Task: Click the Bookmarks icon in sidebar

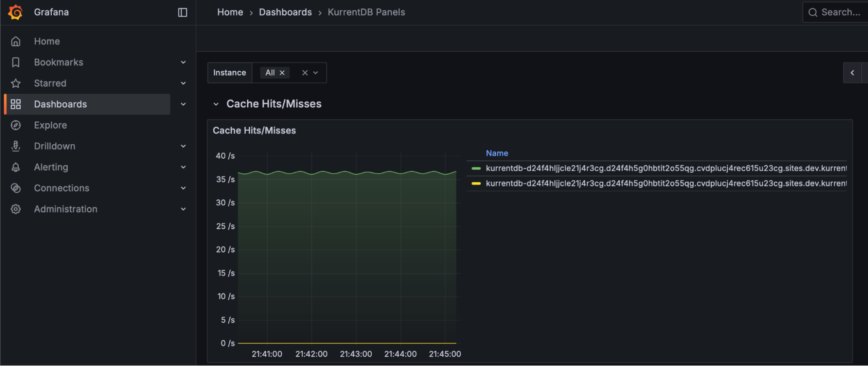Action: pos(16,62)
